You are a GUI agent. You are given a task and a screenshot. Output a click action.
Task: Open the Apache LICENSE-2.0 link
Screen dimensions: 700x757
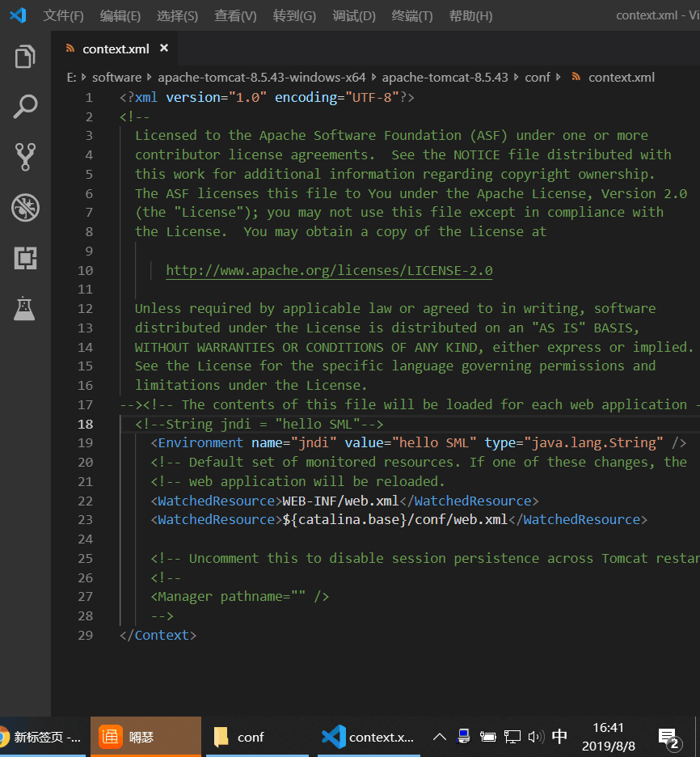tap(329, 270)
